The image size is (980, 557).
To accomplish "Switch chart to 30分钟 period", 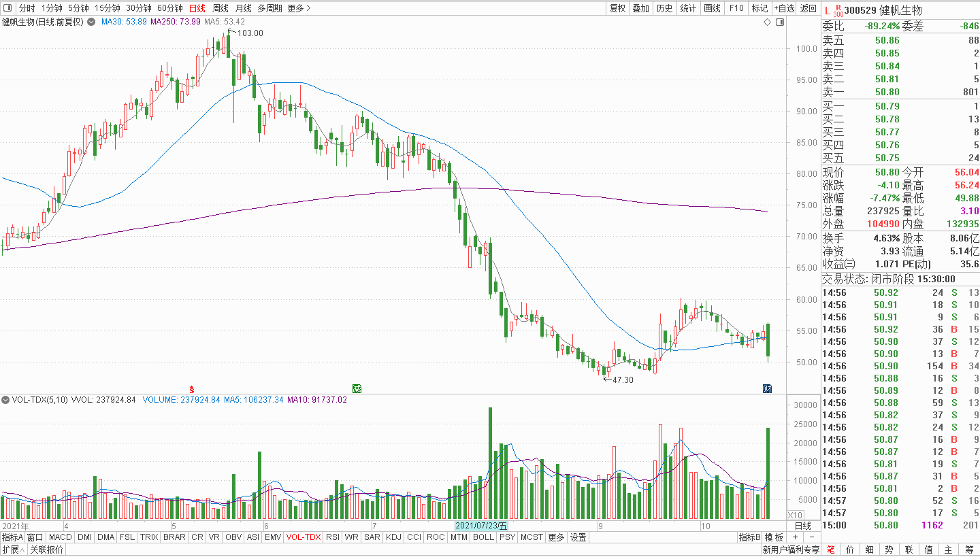I will tap(139, 8).
